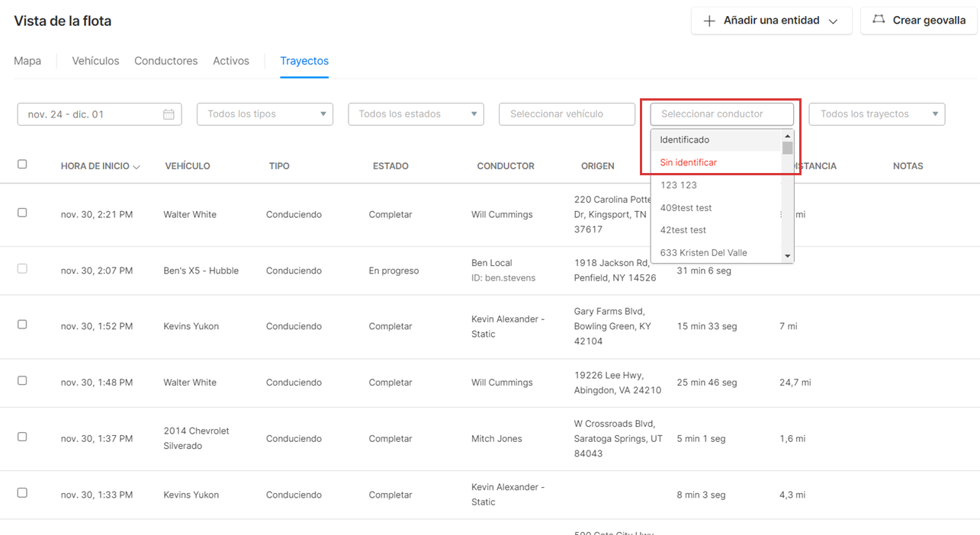Click the dropdown list scroll up arrow
The width and height of the screenshot is (980, 535).
coord(788,136)
